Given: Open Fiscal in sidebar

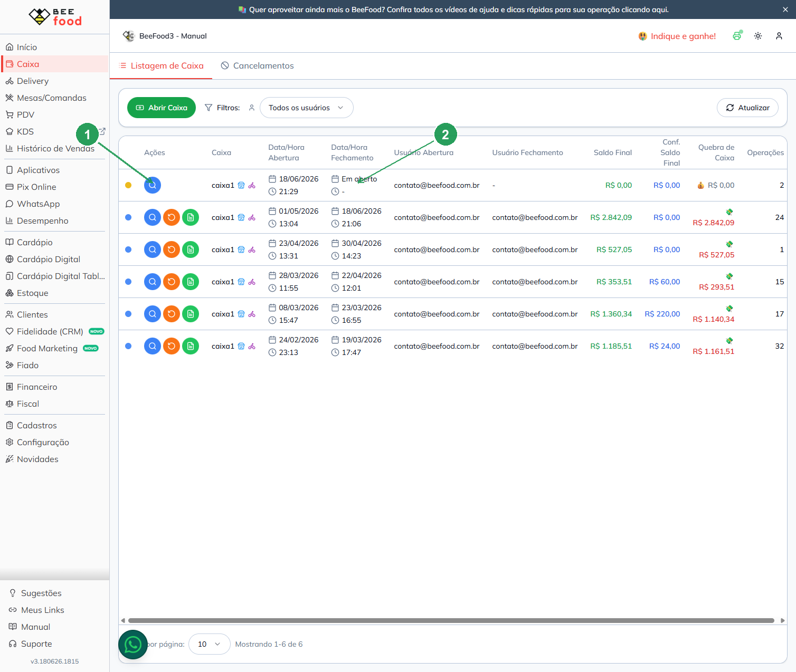Looking at the screenshot, I should pos(55,404).
